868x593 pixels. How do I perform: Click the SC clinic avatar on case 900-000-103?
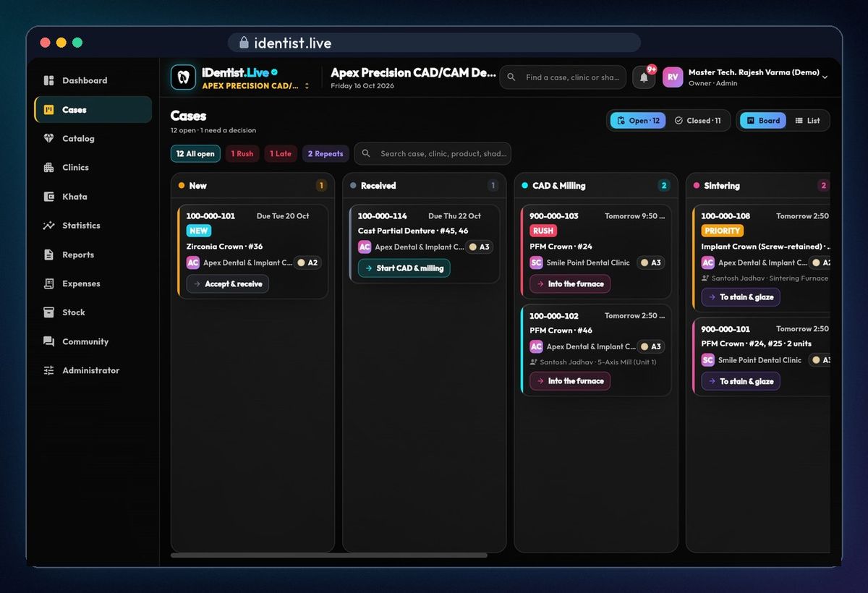coord(536,263)
